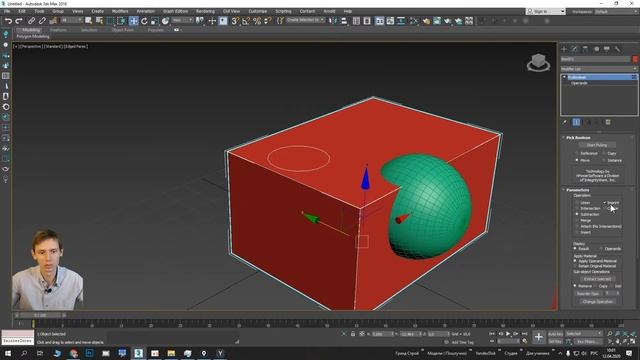The width and height of the screenshot is (640, 360).
Task: Activate the Select and Link tool
Action: 31,21
